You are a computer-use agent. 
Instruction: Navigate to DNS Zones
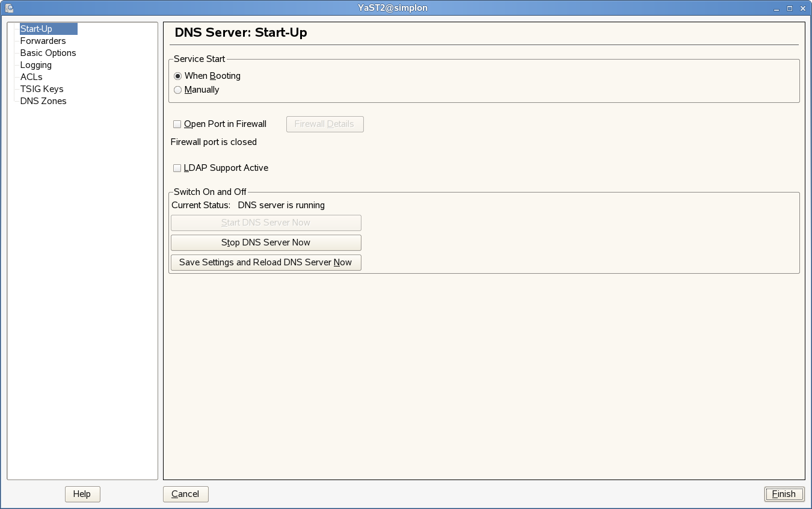43,101
